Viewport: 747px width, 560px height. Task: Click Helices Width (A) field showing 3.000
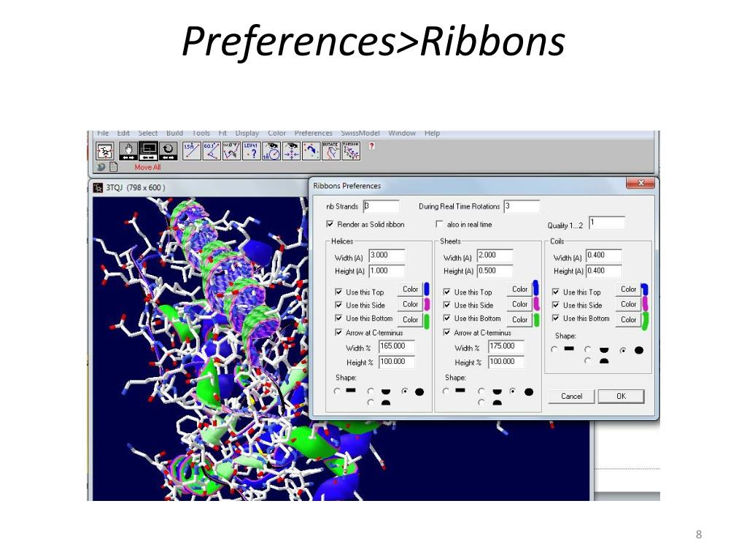pos(387,255)
